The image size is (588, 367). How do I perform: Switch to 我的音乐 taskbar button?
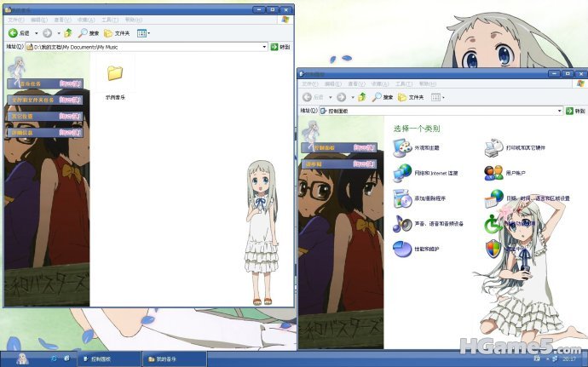175,358
